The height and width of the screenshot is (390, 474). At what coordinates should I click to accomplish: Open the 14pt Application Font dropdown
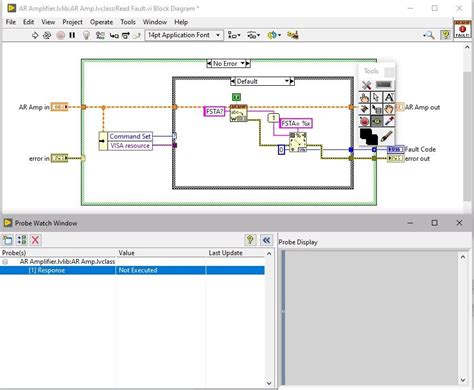(184, 35)
